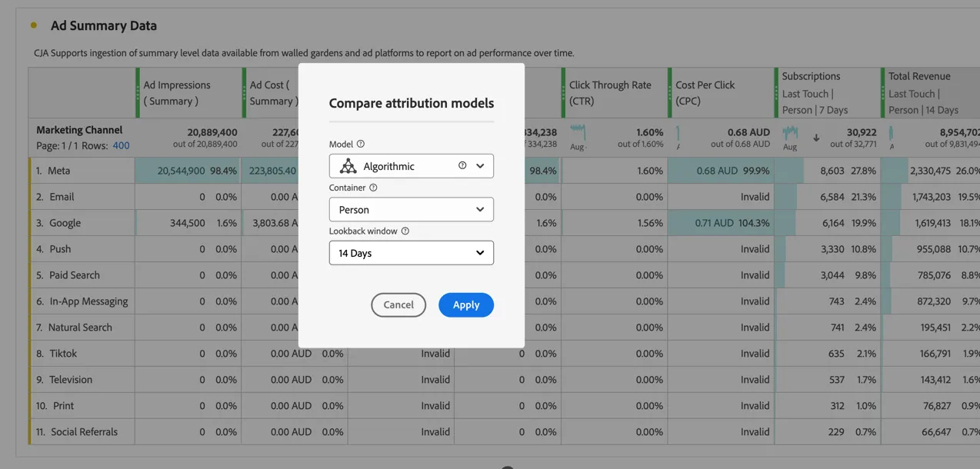Screen dimensions: 980x469
Task: Expand the Algorithmic model dropdown
Action: [412, 166]
